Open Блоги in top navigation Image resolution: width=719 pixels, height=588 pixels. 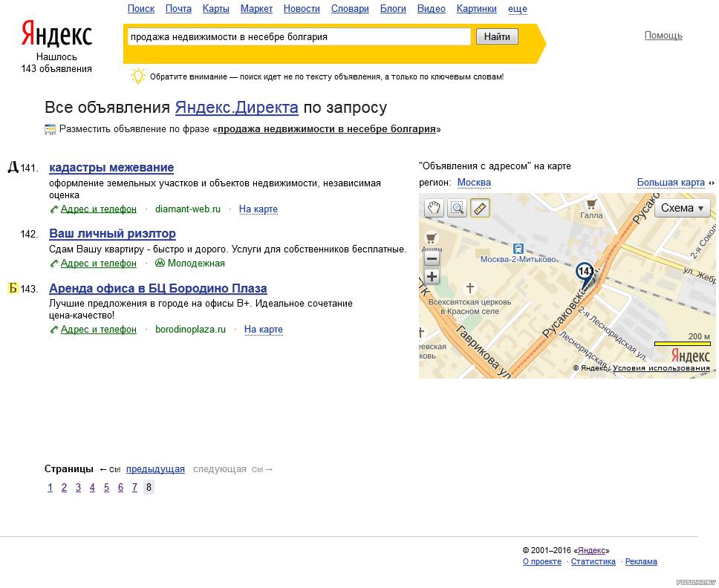(x=393, y=9)
